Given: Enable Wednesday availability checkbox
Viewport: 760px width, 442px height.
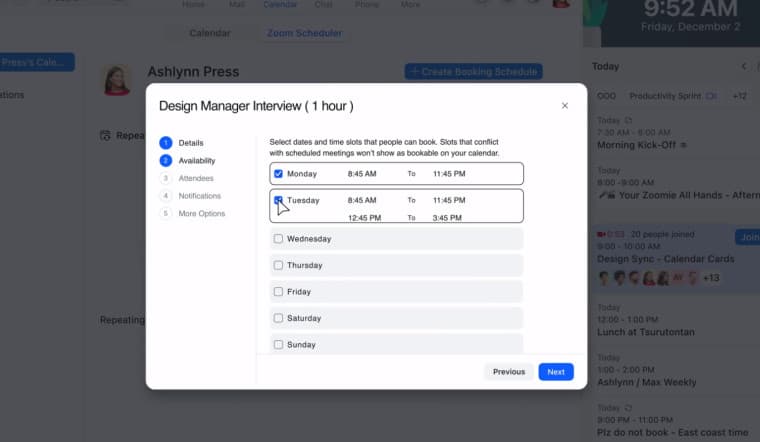Looking at the screenshot, I should (x=278, y=239).
